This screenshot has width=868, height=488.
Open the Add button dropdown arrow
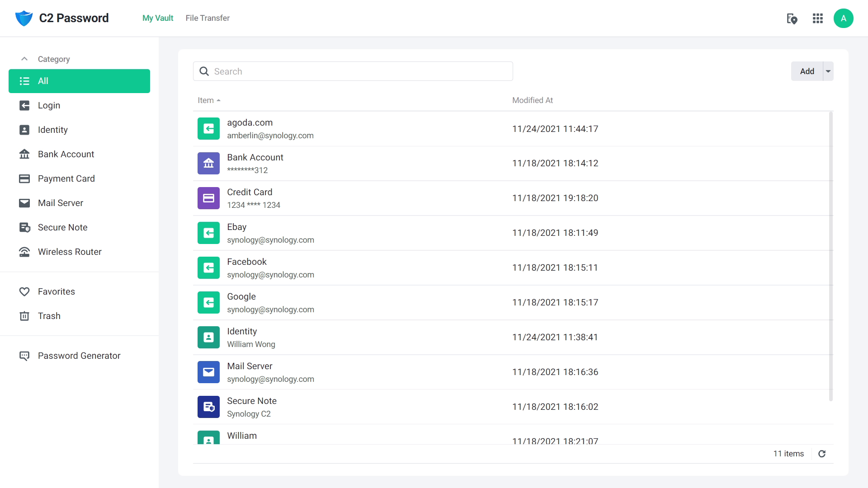click(828, 71)
